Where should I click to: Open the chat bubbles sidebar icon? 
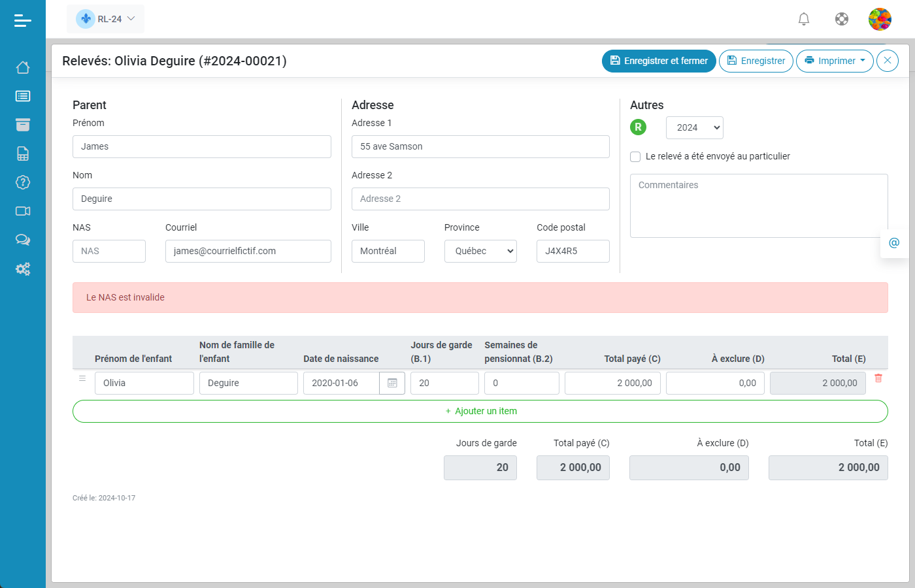tap(23, 240)
